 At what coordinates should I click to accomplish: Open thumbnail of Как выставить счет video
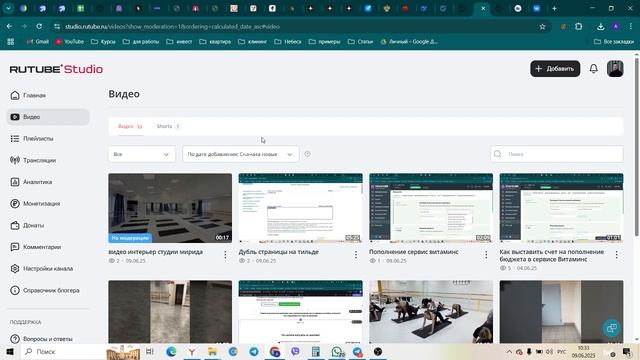tap(561, 208)
